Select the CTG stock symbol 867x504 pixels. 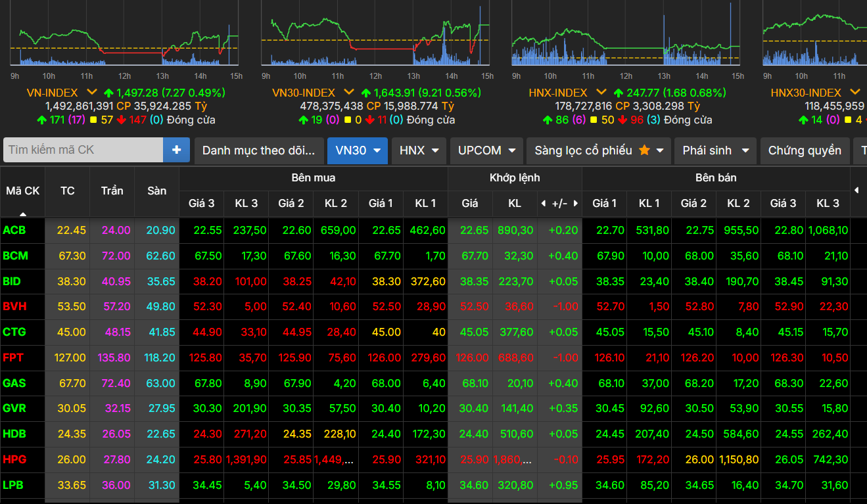tap(14, 332)
